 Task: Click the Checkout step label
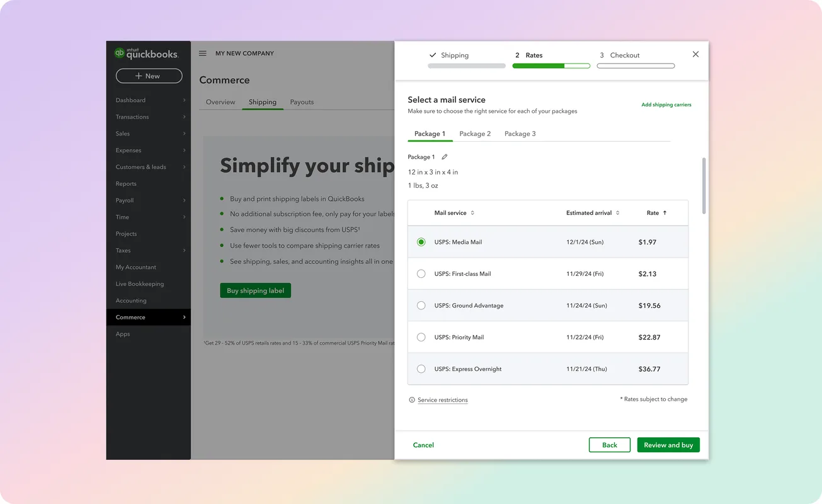coord(620,55)
